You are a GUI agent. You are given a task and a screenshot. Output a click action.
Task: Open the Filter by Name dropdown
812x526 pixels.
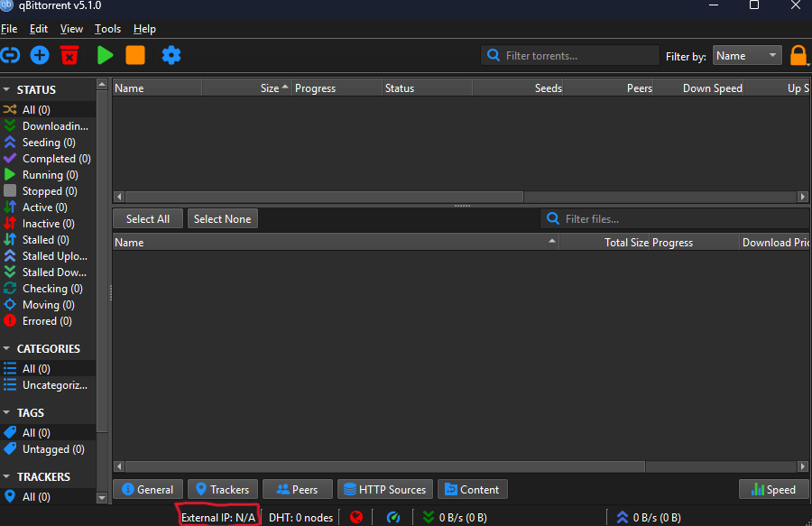point(747,56)
